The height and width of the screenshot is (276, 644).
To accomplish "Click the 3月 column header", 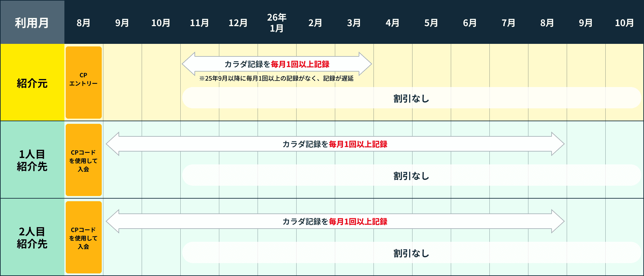I will click(354, 23).
